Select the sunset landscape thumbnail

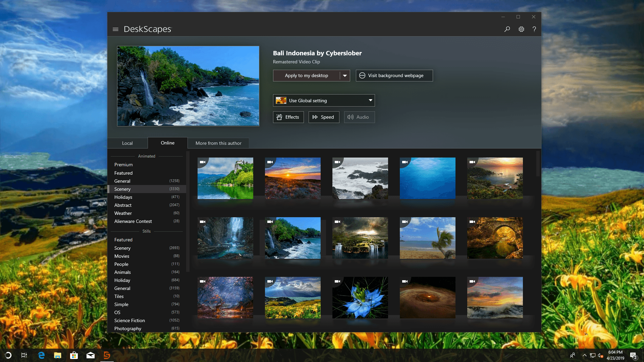point(293,178)
